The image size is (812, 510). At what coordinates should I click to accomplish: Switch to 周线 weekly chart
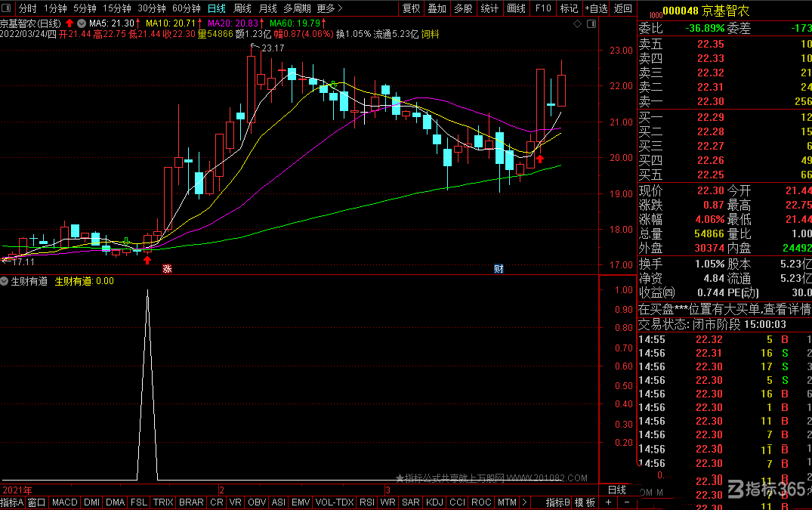coord(242,8)
